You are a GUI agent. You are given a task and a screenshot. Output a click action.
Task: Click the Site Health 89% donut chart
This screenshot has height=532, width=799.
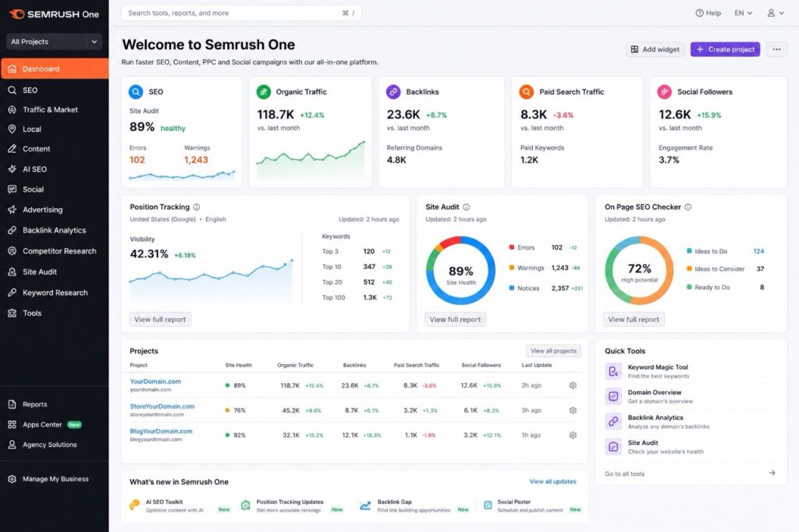pos(460,271)
